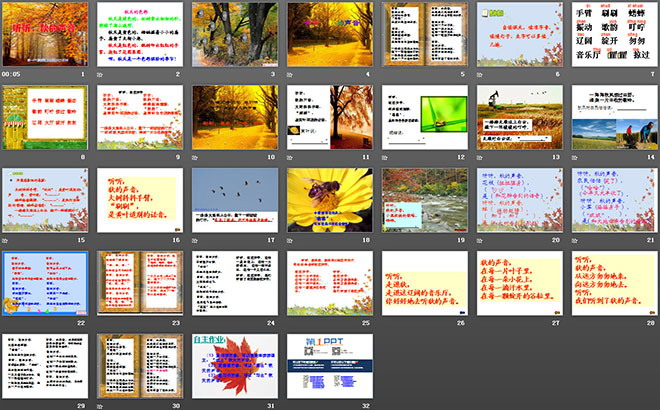Select slide 28 final verse thumbnail
Image resolution: width=660 pixels, height=410 pixels.
coord(615,283)
